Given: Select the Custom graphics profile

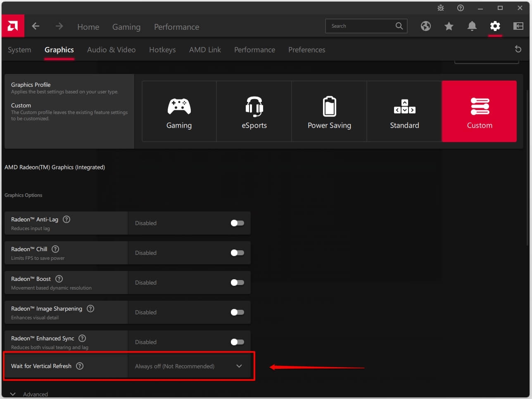Looking at the screenshot, I should click(479, 112).
